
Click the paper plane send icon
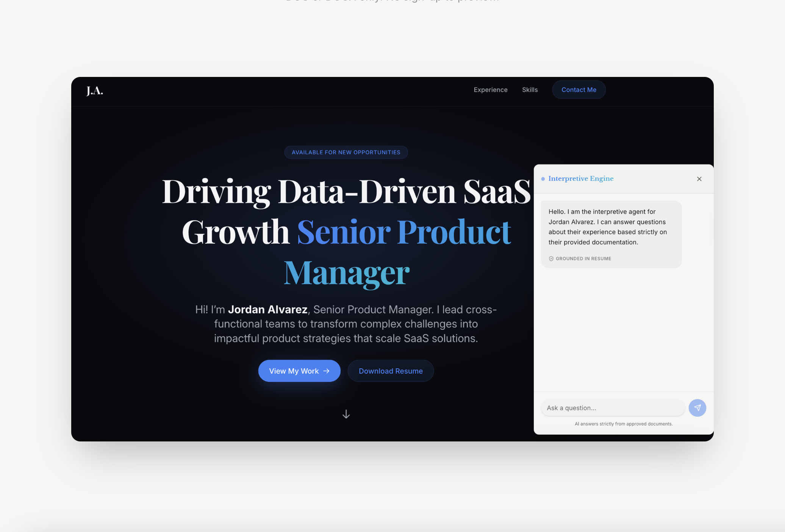tap(697, 408)
